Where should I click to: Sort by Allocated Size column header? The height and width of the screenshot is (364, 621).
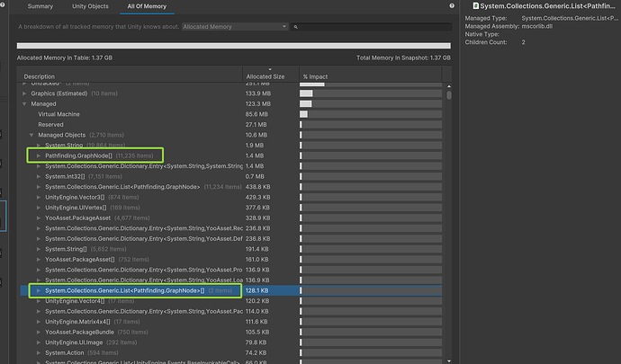tap(265, 76)
